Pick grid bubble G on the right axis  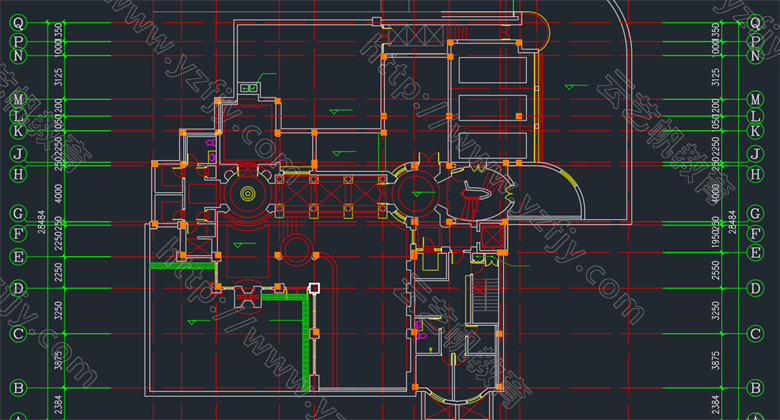point(755,213)
